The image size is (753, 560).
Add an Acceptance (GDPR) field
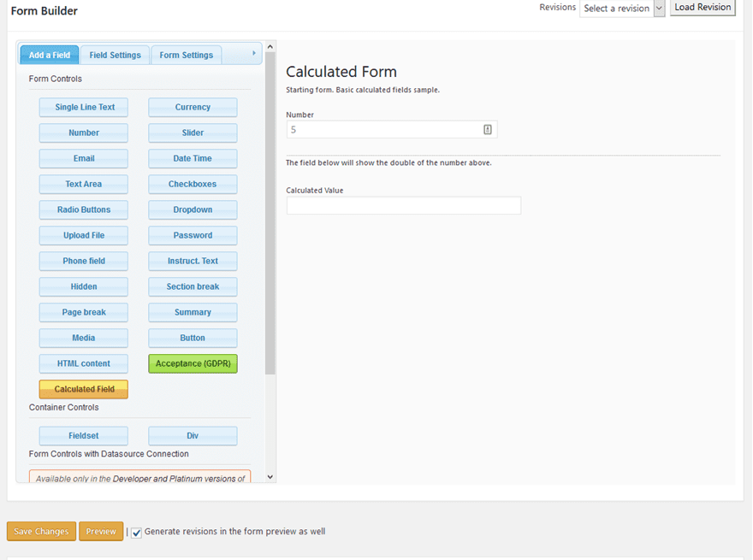click(193, 363)
